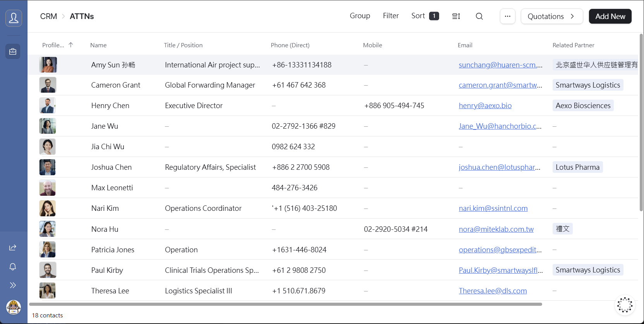Select the title Operations Coordinator
The image size is (644, 324).
(203, 208)
